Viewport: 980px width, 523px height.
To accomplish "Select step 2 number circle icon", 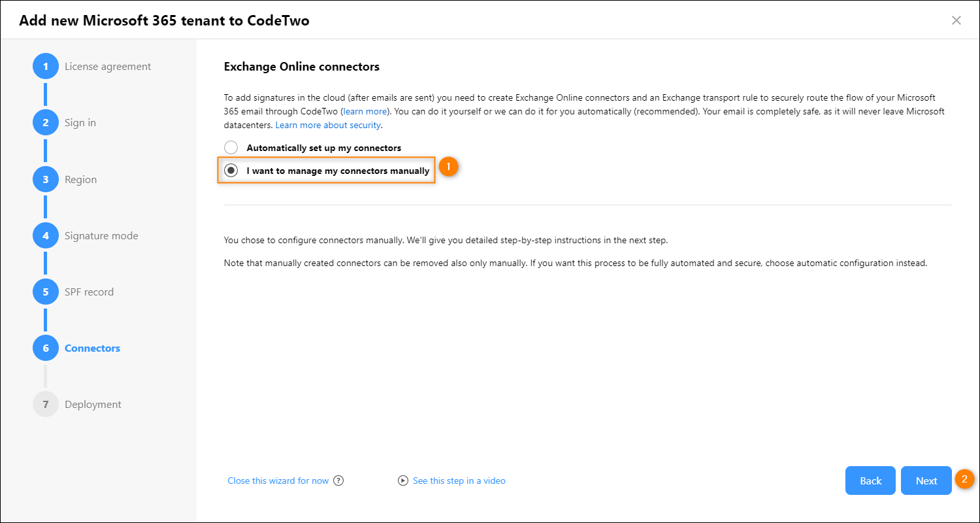I will (x=46, y=122).
